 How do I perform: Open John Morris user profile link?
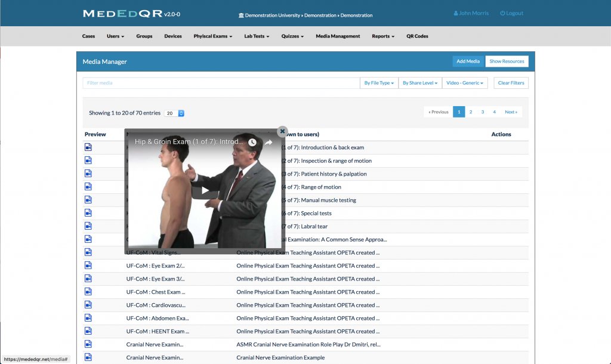(471, 13)
